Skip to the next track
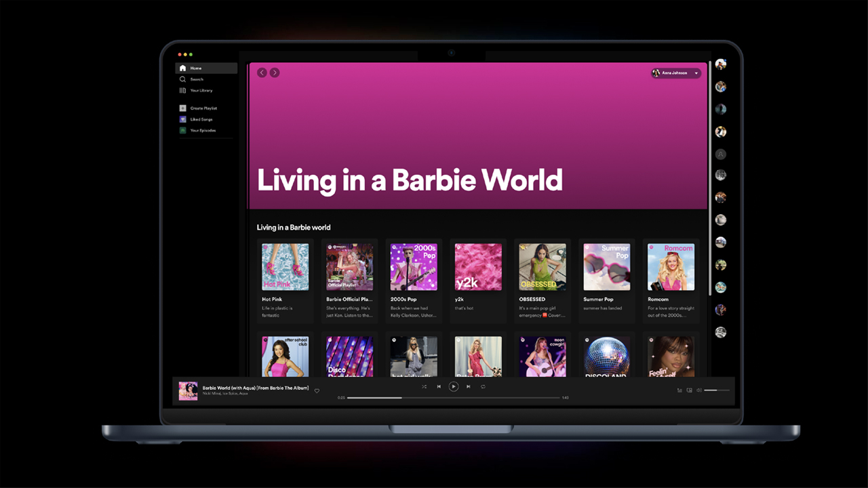The image size is (868, 488). click(468, 387)
